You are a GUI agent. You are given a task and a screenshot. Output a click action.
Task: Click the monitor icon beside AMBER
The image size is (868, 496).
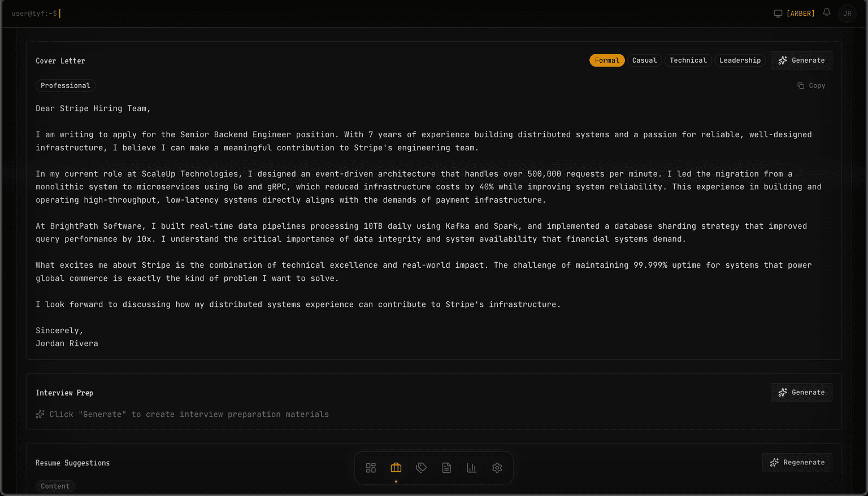click(778, 14)
